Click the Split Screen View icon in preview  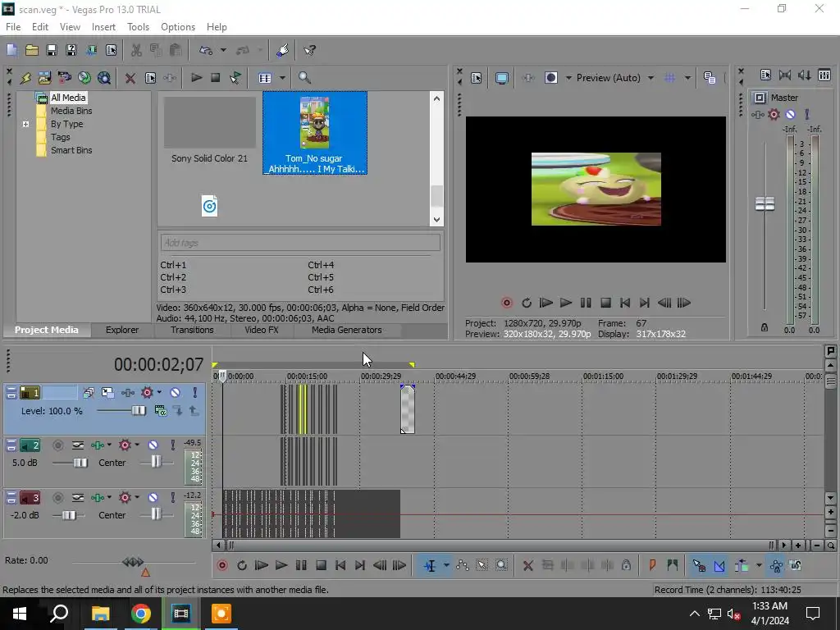tap(550, 78)
